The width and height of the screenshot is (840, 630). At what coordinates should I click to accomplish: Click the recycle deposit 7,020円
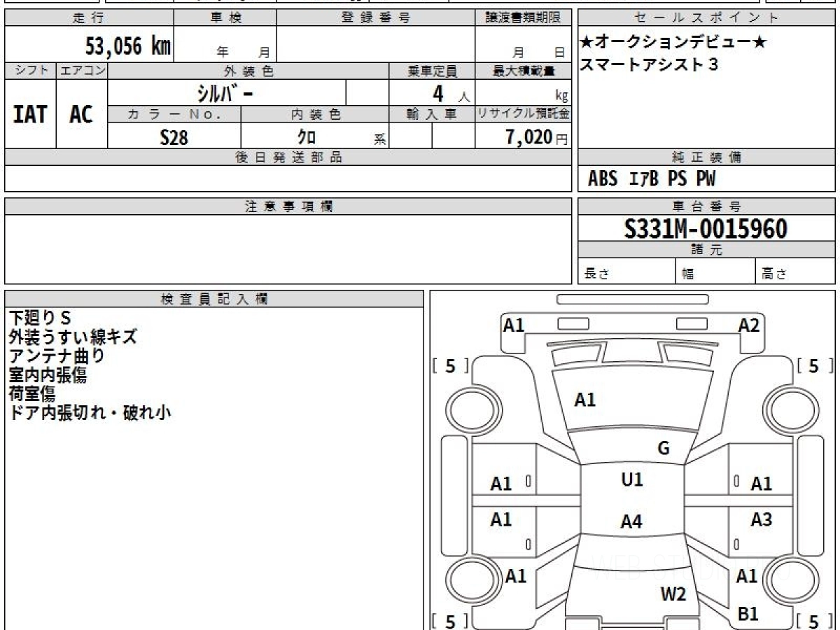point(537,137)
